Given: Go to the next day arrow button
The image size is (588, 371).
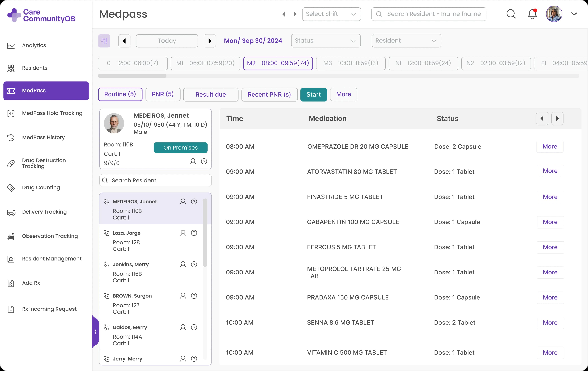Looking at the screenshot, I should pyautogui.click(x=209, y=41).
